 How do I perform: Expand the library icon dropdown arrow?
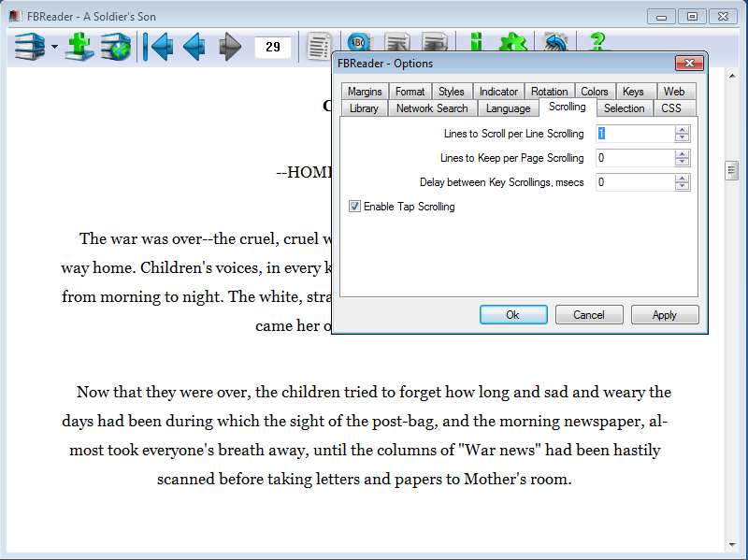click(54, 47)
